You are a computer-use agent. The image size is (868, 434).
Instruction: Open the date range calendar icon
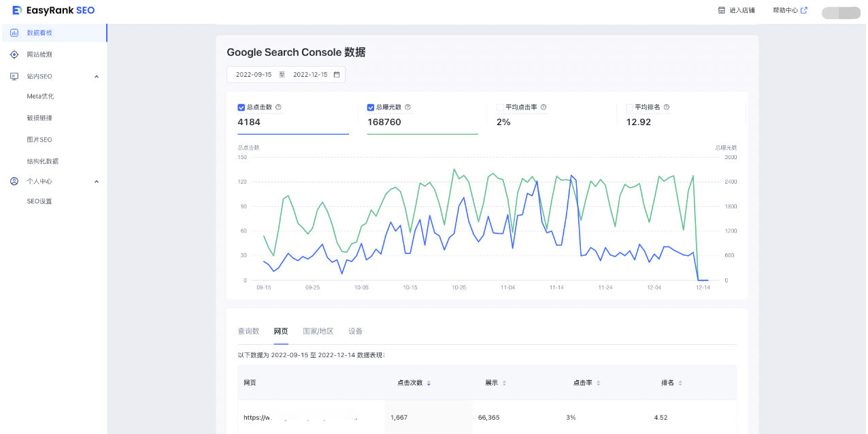pyautogui.click(x=337, y=74)
